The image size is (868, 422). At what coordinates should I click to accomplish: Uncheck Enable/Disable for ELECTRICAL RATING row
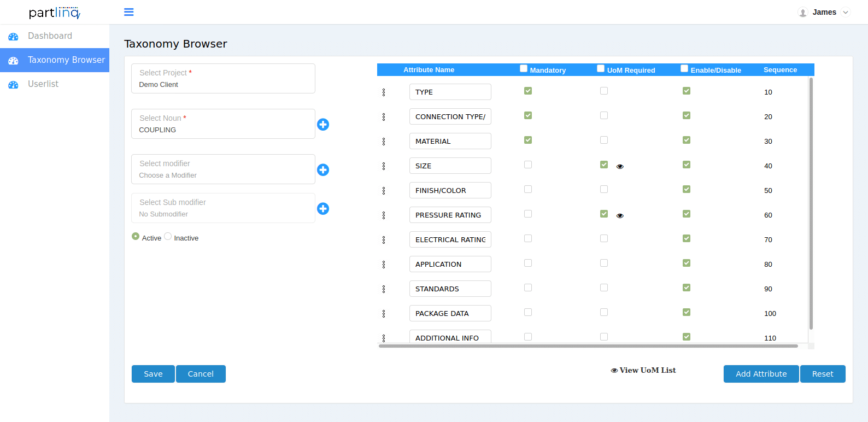[687, 238]
